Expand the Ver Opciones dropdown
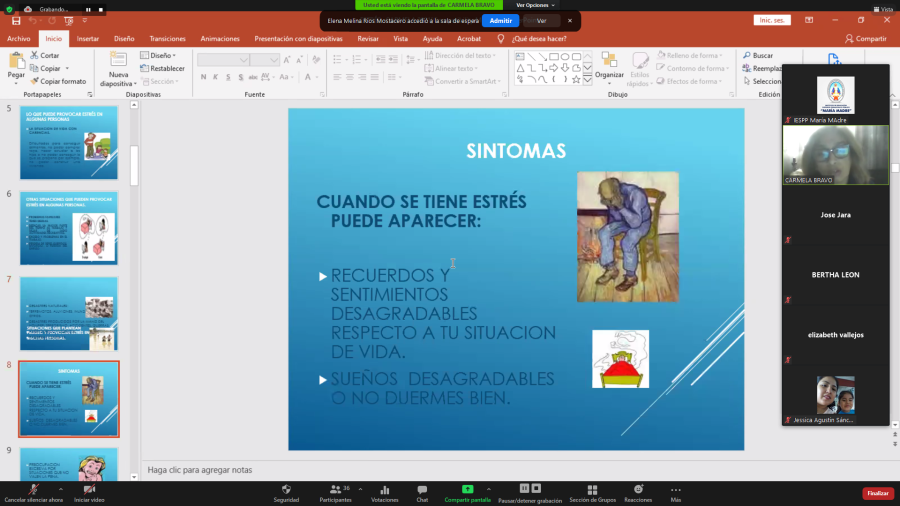 [536, 5]
